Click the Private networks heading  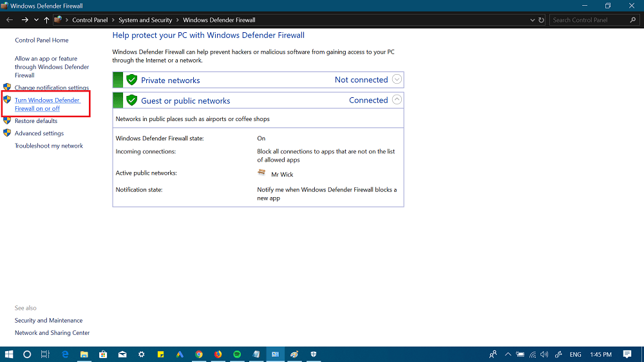[171, 80]
